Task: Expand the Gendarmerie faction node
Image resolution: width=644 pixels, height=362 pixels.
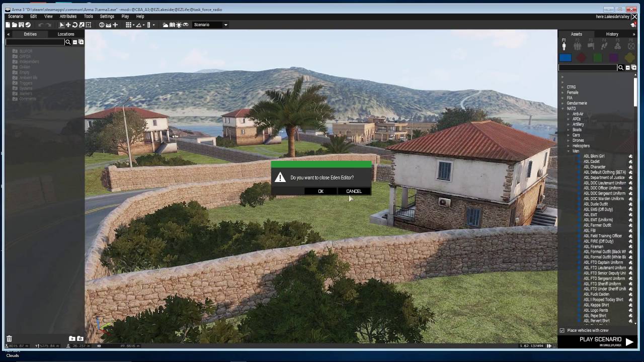Action: (x=563, y=103)
